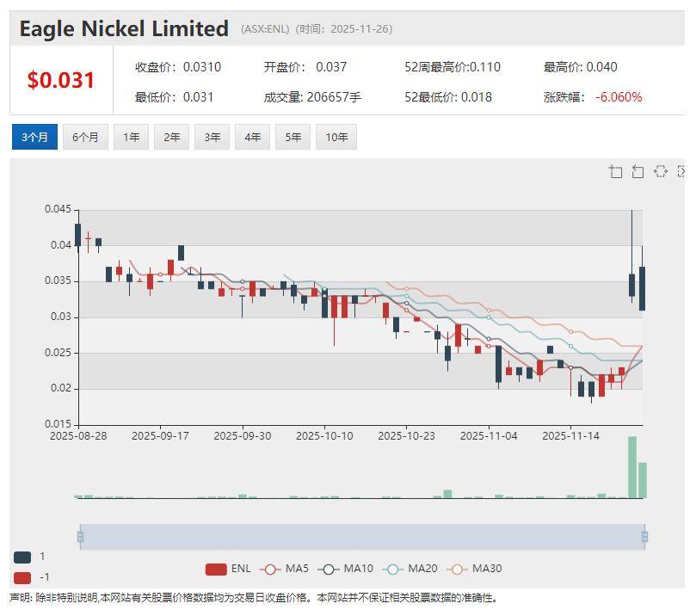Click the 2025-10-10 x-axis date label
Viewport: 696px width, 616px height.
[x=324, y=436]
